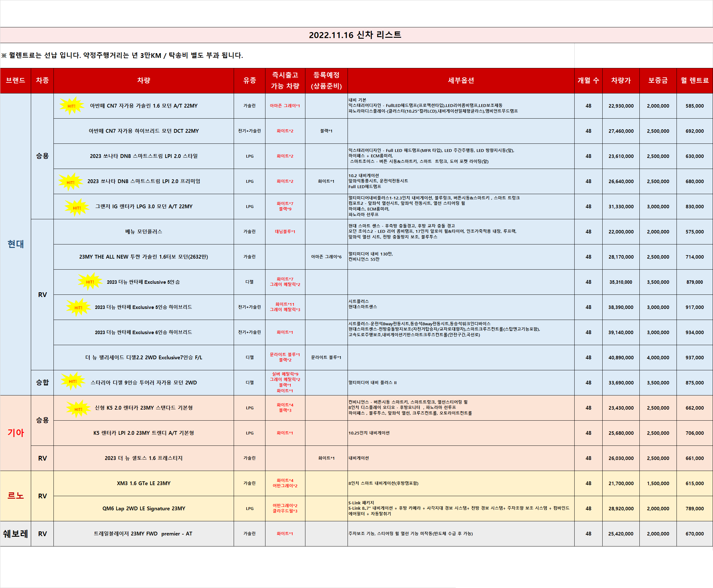Select the '어반그레이*2 클라우드펄*3' cell
Screen dimensions: 713x588
click(285, 508)
